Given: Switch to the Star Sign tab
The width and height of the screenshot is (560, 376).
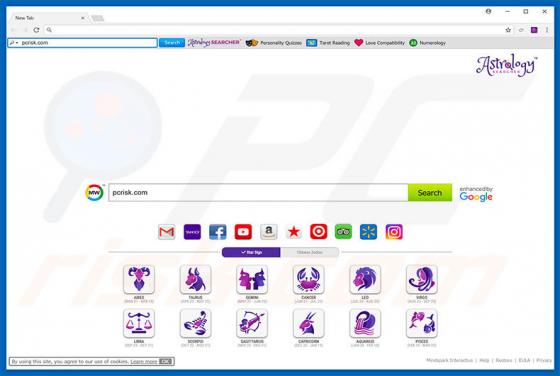Looking at the screenshot, I should 251,252.
